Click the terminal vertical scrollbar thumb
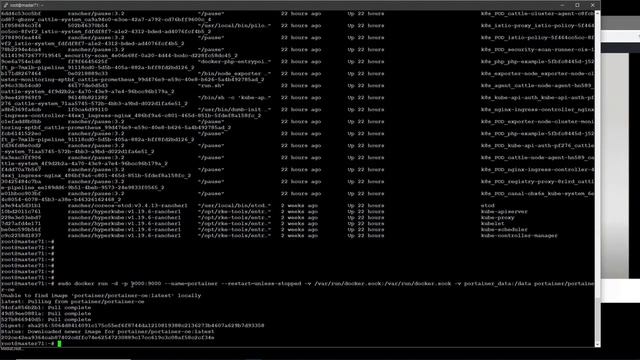Screen dimensions: 640x360 [x=598, y=320]
